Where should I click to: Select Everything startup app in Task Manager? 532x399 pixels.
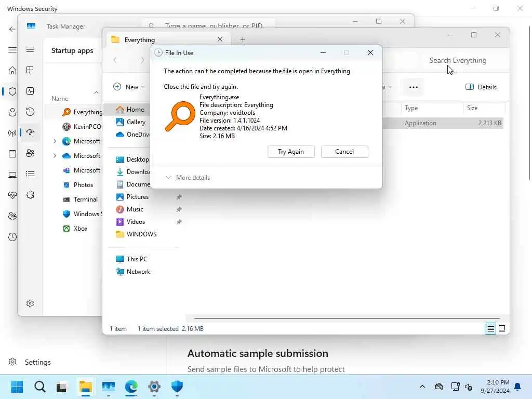pos(74,112)
